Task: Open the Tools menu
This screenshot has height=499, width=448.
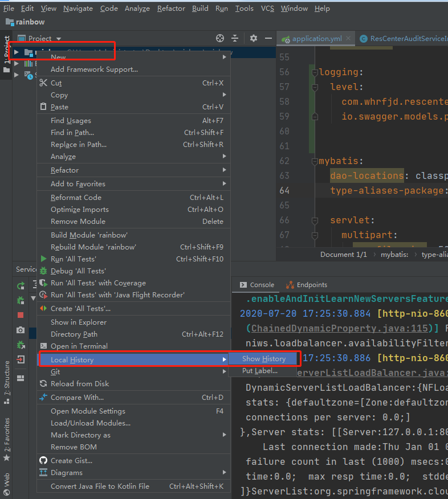Action: click(x=244, y=9)
